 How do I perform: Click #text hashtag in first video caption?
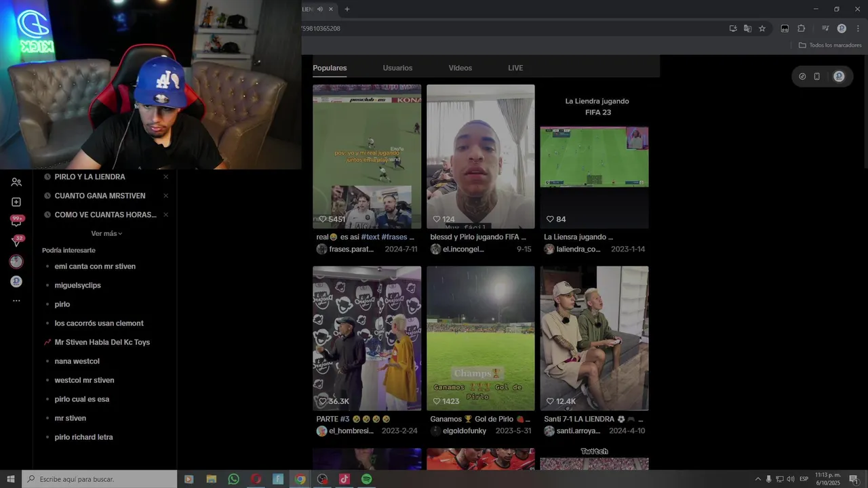(370, 237)
